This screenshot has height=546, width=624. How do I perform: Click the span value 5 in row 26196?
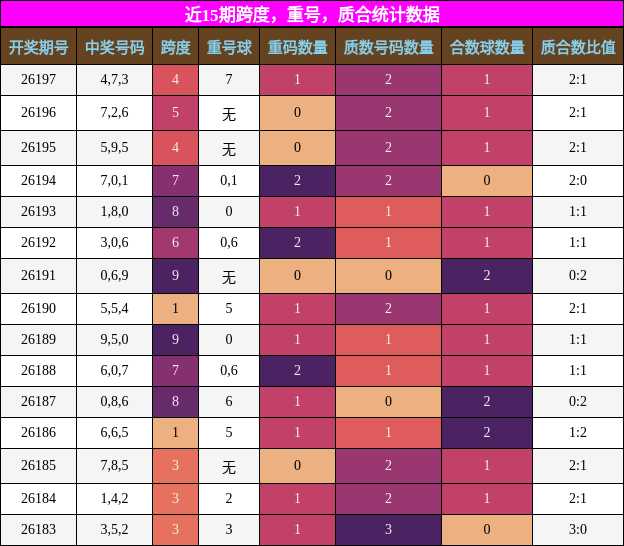click(x=176, y=113)
